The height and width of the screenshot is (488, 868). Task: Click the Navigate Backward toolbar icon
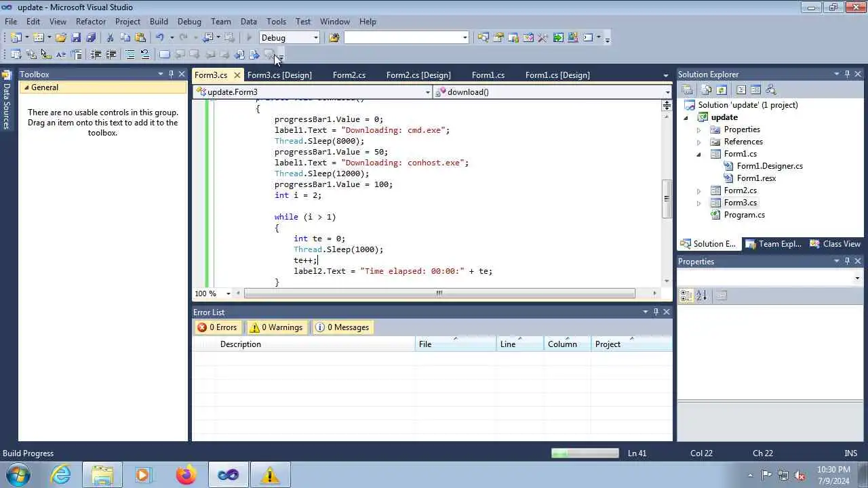(x=208, y=38)
